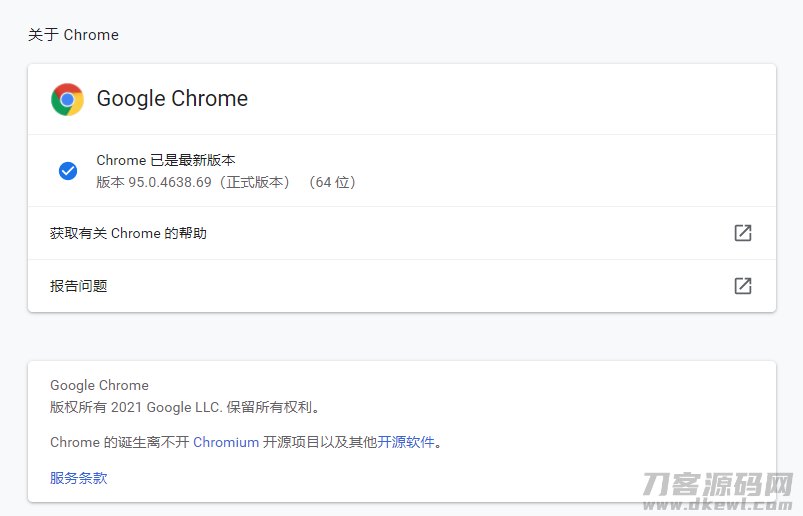This screenshot has height=516, width=803.
Task: Click the 刀客源码网 watermark logo
Action: [717, 484]
